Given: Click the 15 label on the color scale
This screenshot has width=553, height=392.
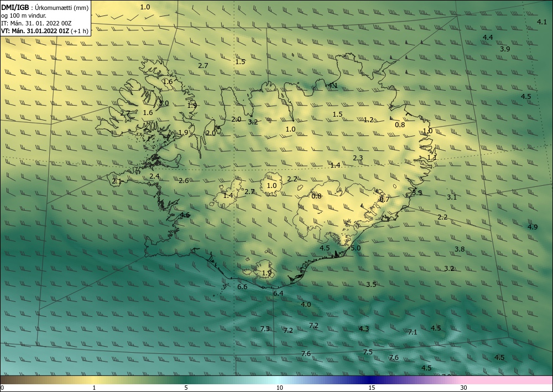Looking at the screenshot, I should pyautogui.click(x=372, y=388).
